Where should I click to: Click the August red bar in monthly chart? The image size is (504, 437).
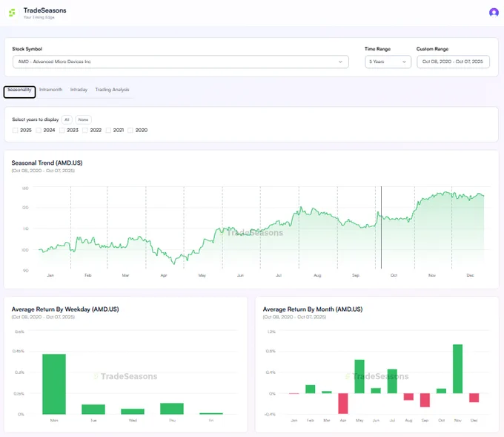[x=408, y=396]
